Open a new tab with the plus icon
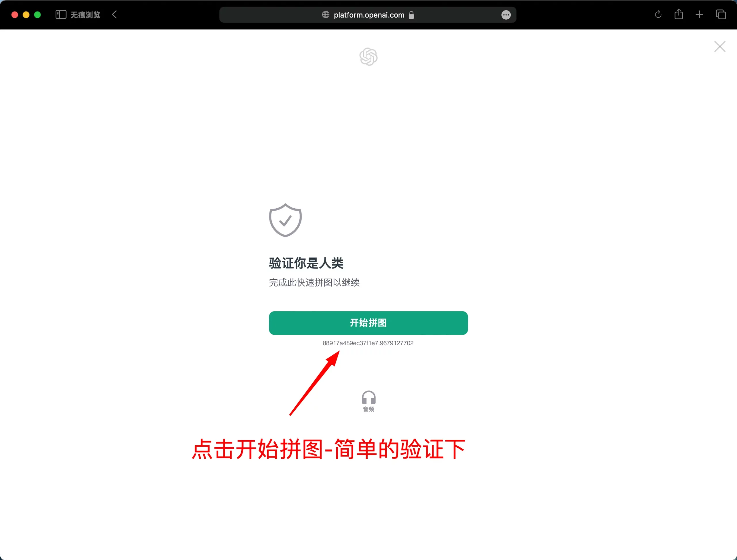This screenshot has height=560, width=737. (699, 15)
